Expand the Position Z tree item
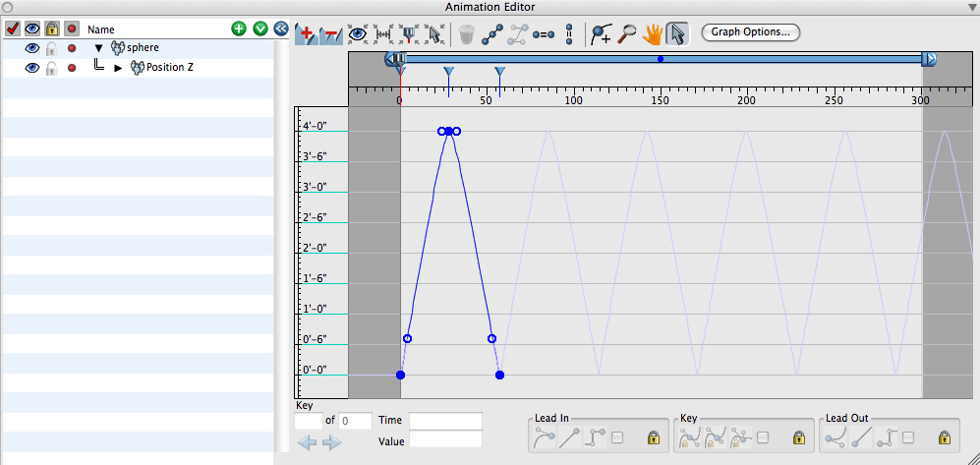The width and height of the screenshot is (980, 465). (x=118, y=68)
